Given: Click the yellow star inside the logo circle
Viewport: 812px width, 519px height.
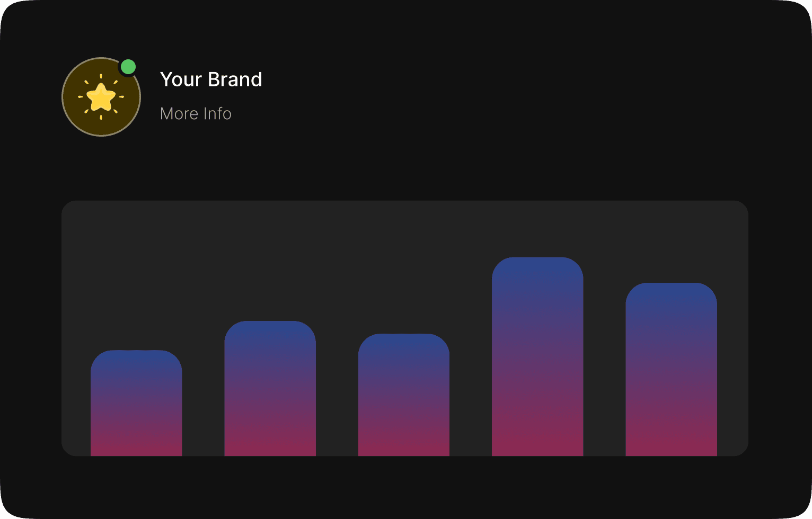Looking at the screenshot, I should [102, 98].
